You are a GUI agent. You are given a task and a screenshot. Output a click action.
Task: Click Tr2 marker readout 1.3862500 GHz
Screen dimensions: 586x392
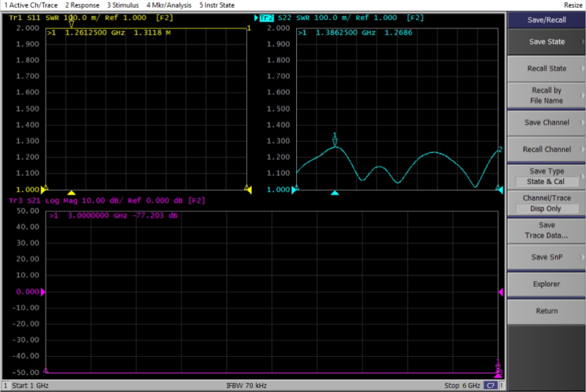(x=346, y=33)
